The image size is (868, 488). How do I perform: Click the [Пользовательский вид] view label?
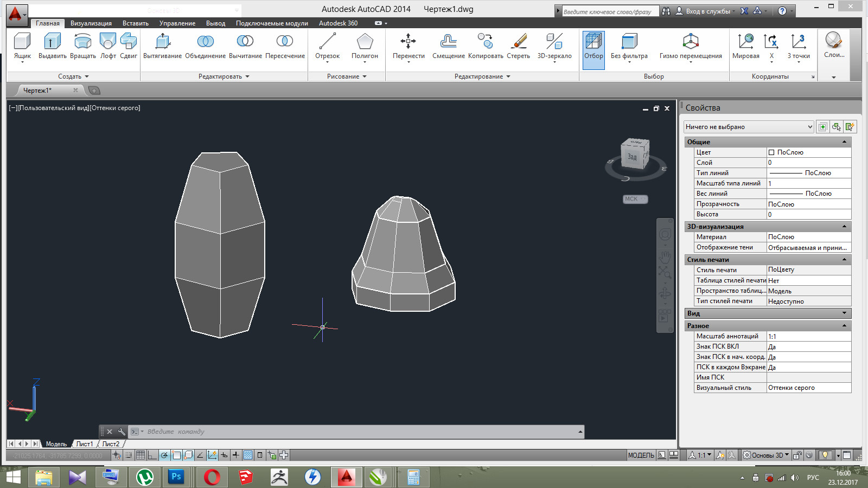[53, 108]
